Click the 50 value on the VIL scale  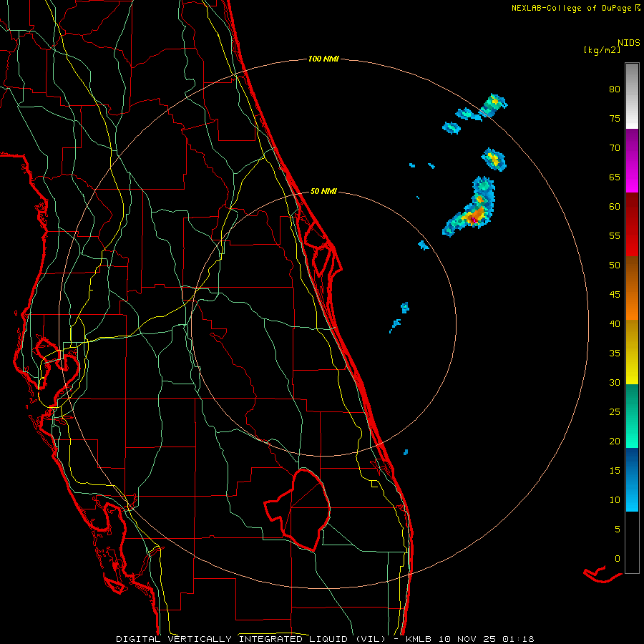tap(615, 265)
